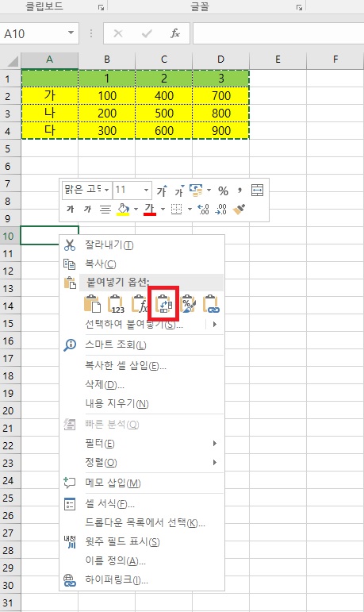Viewport: 364px width, 612px height.
Task: Open 셀 서식 dialog
Action: click(142, 504)
